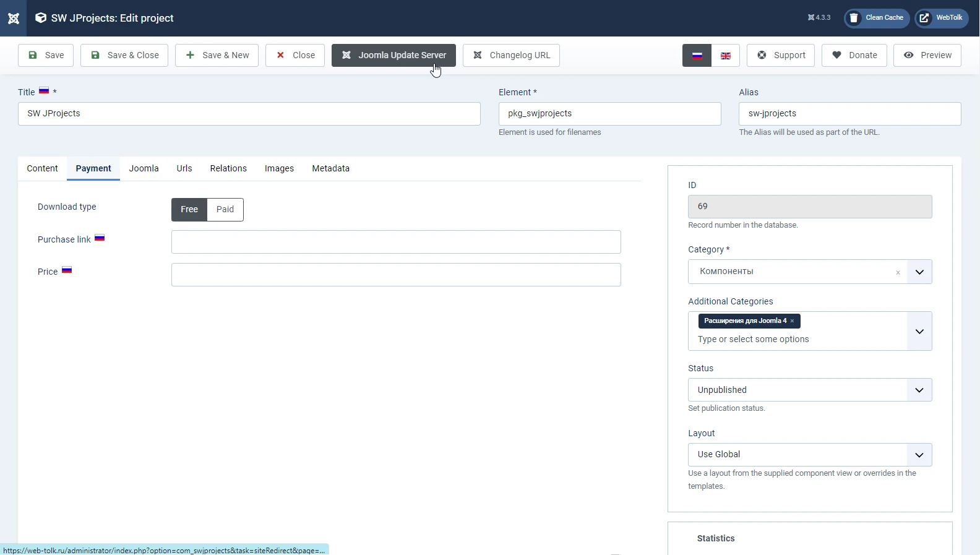The width and height of the screenshot is (980, 555).
Task: Open Preview with the eye icon
Action: (927, 56)
